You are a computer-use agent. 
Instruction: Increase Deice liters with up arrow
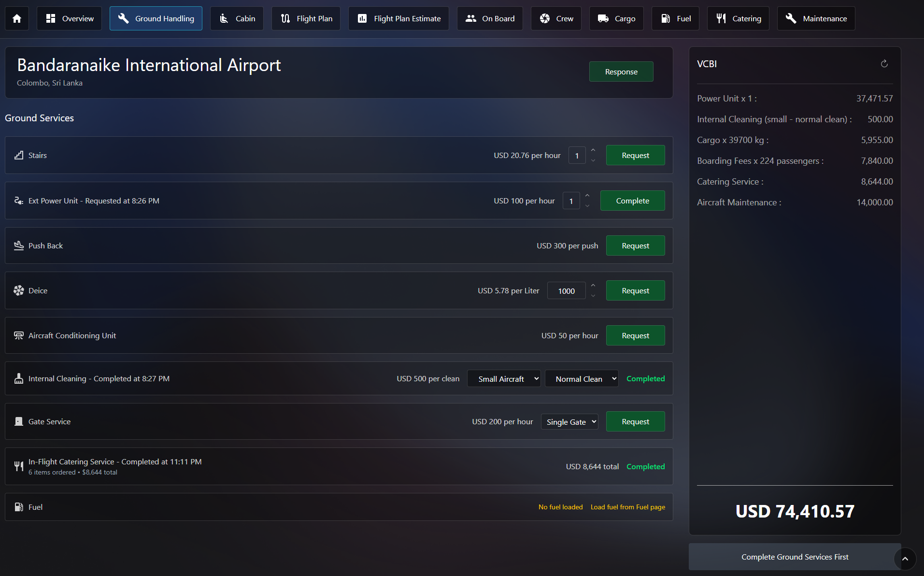pos(593,286)
